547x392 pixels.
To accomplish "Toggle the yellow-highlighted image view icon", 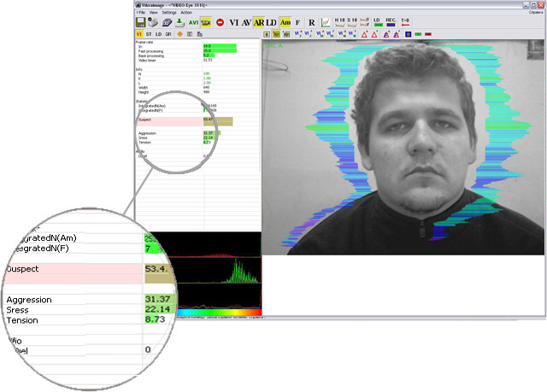I will (x=276, y=34).
